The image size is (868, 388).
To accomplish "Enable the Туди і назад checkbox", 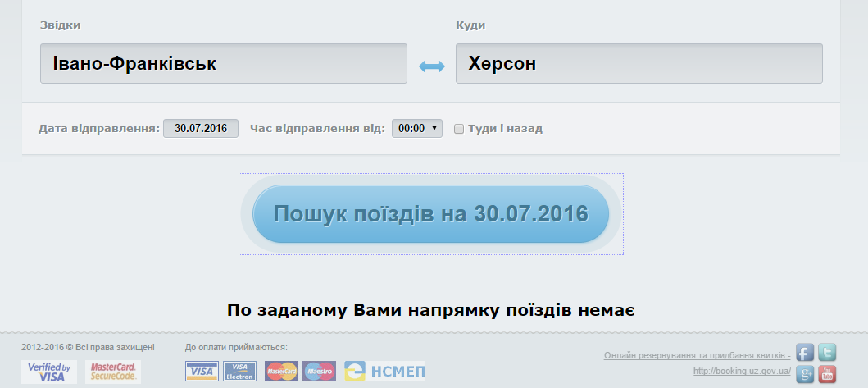I will (x=459, y=129).
